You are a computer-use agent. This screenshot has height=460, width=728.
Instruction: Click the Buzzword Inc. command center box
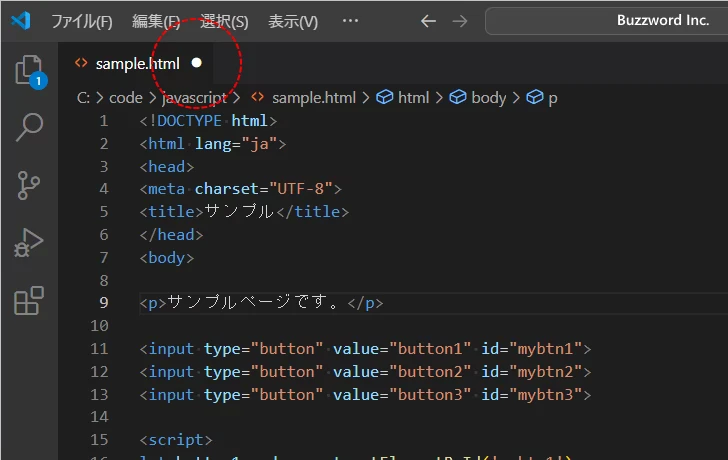(606, 21)
